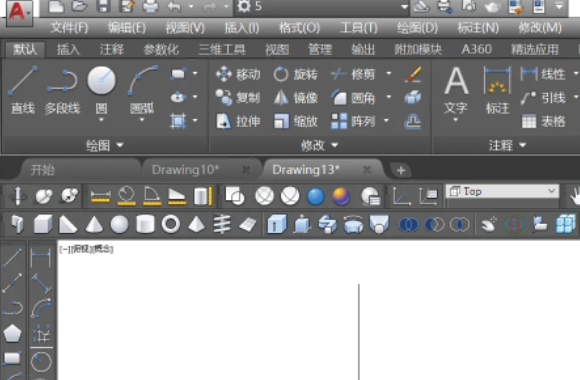Screen dimensions: 580x380
Task: Open the Format (格式) menu
Action: pyautogui.click(x=300, y=28)
